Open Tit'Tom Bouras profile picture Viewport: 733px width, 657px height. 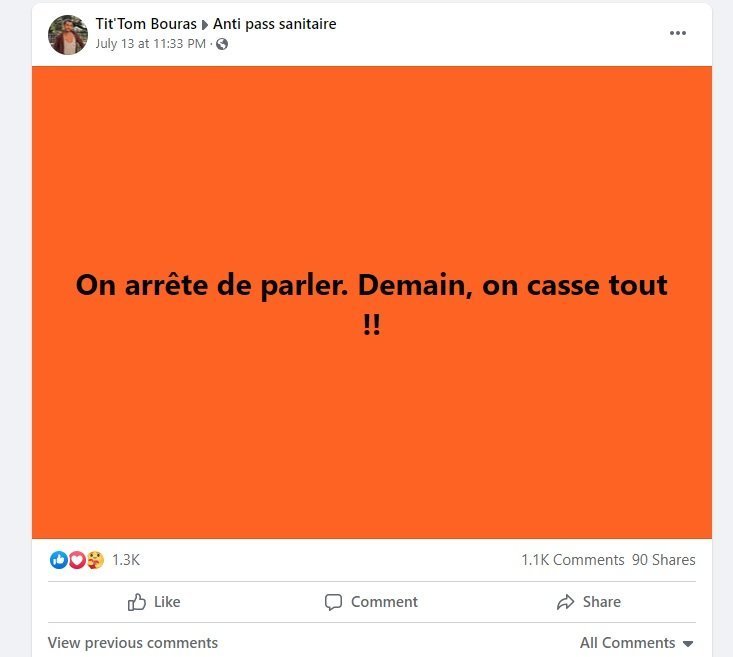[68, 35]
